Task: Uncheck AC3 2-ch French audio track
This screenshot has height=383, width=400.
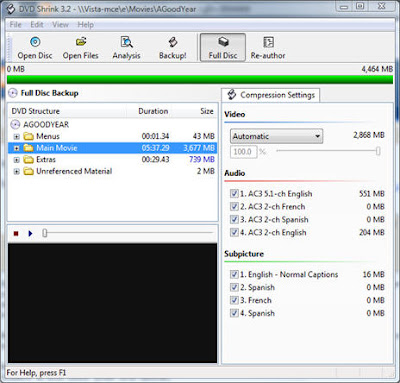Action: (x=234, y=207)
